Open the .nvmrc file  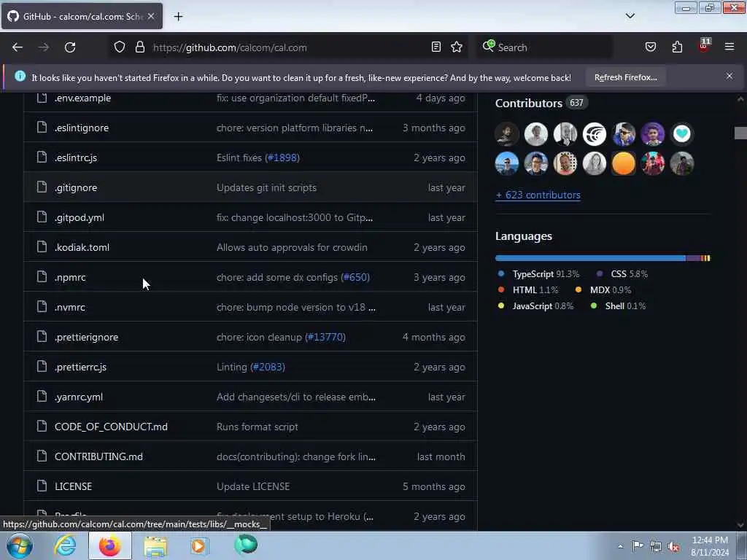69,307
